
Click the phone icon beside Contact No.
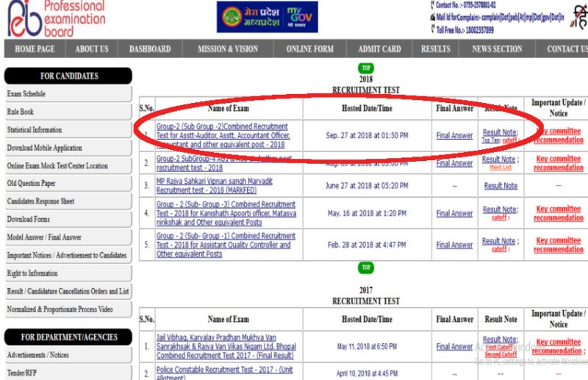pyautogui.click(x=432, y=5)
